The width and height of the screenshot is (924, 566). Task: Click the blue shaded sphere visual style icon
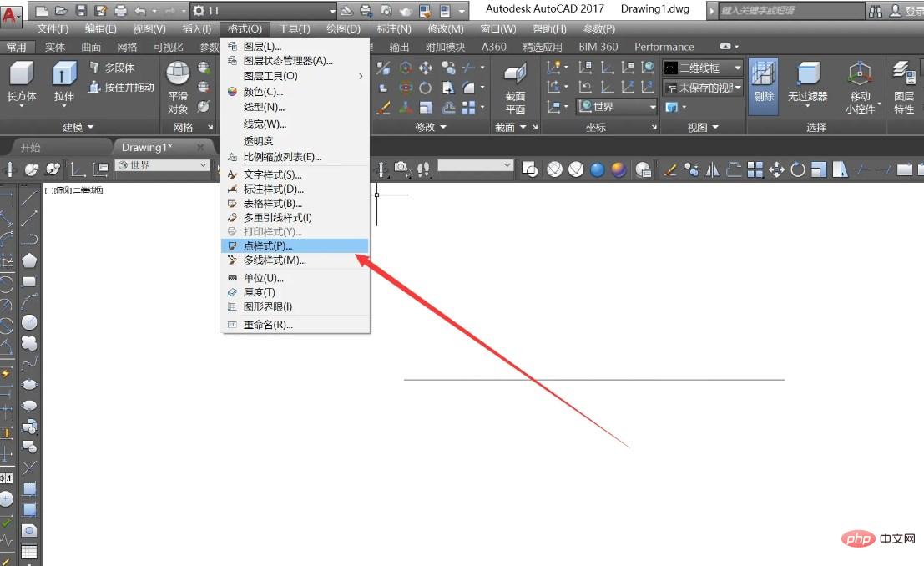click(597, 169)
